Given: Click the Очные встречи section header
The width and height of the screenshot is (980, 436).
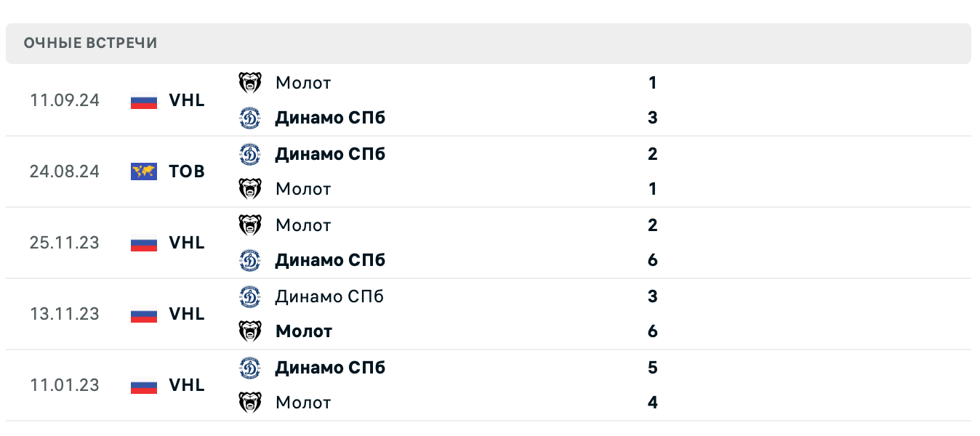Looking at the screenshot, I should pos(90,43).
